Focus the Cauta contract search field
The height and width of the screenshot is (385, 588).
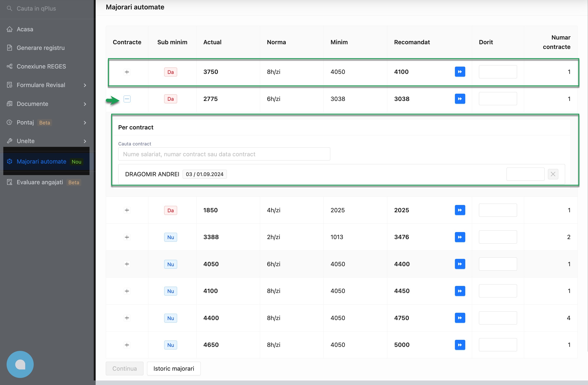(x=224, y=154)
